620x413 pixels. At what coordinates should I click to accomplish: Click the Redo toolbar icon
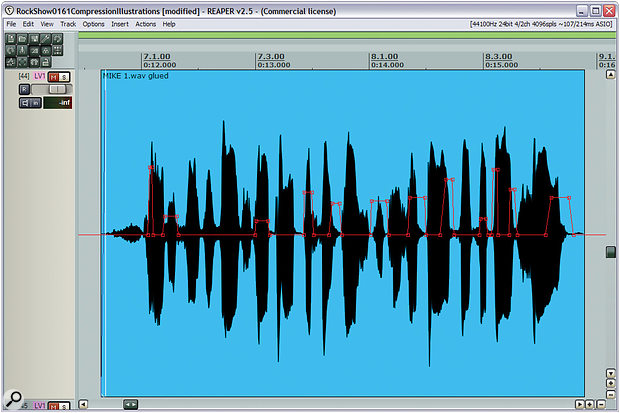[x=11, y=50]
